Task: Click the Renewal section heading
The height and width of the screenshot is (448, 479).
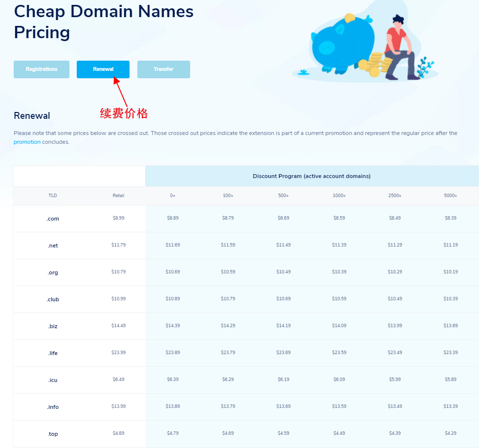Action: [31, 115]
